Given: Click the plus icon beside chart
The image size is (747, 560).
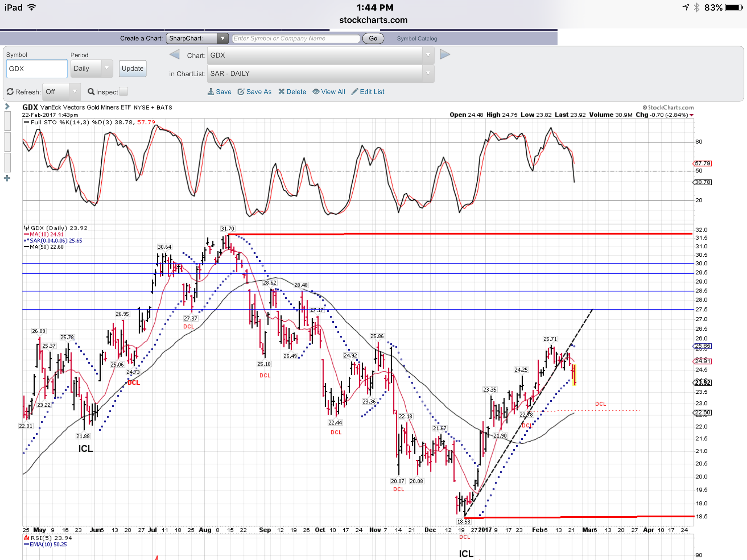Looking at the screenshot, I should [7, 178].
